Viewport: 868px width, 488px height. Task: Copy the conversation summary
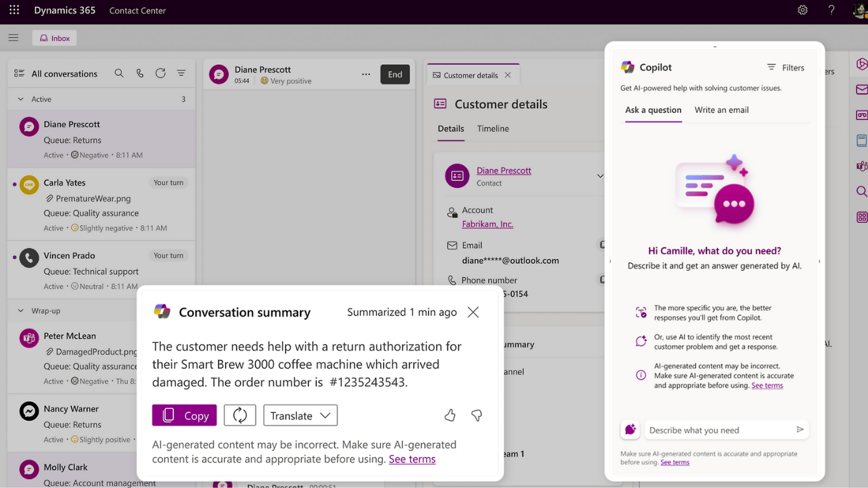point(184,415)
